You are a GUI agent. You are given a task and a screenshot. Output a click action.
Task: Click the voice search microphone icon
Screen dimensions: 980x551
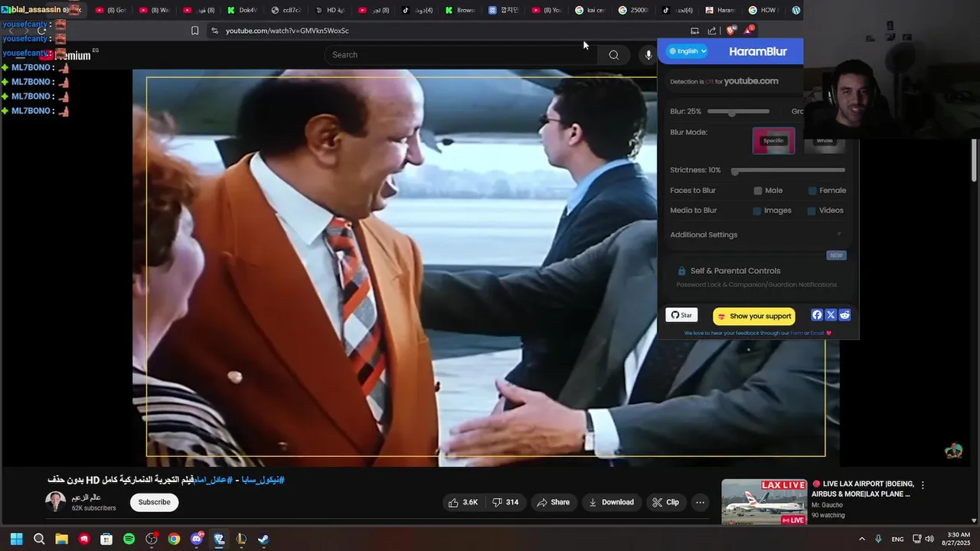(648, 55)
